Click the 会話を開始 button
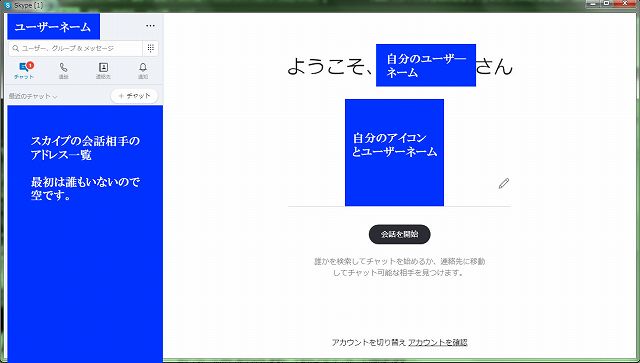The width and height of the screenshot is (640, 363). point(399,234)
